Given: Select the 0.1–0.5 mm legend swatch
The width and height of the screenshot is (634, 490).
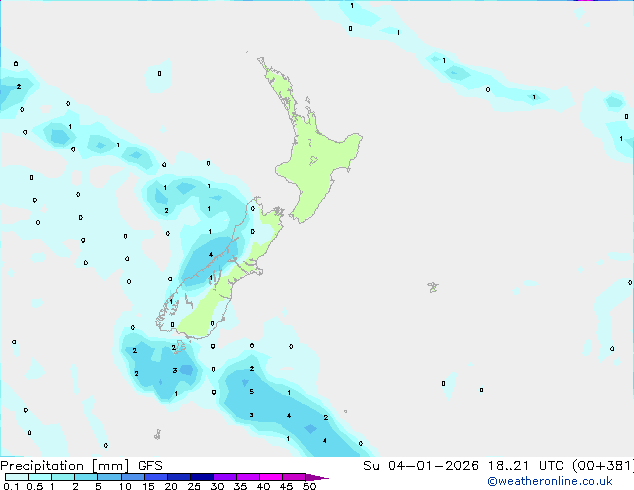Looking at the screenshot, I should (x=17, y=477).
